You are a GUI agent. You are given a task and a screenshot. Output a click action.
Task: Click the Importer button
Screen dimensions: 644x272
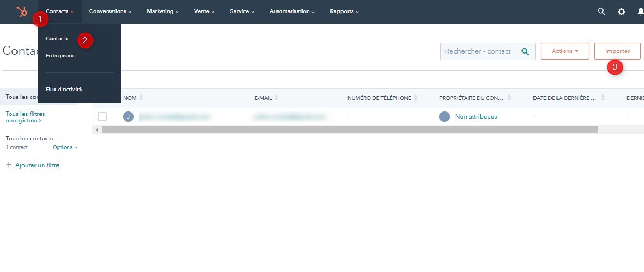coord(617,51)
